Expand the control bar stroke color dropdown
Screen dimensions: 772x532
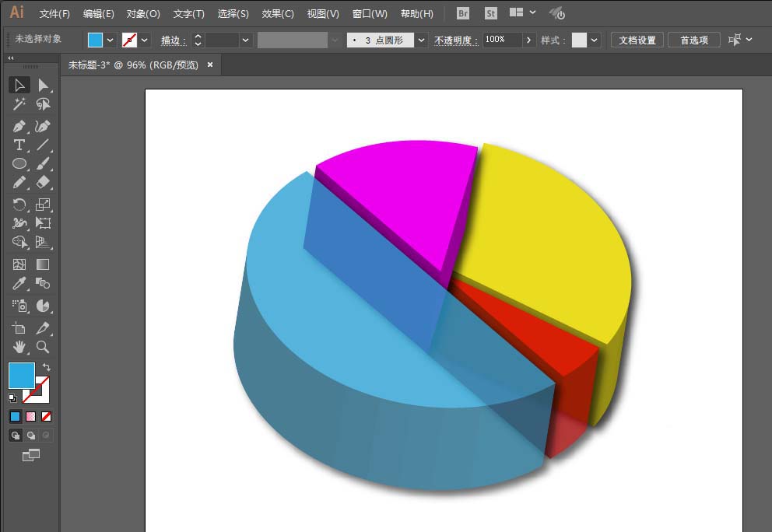pos(144,40)
